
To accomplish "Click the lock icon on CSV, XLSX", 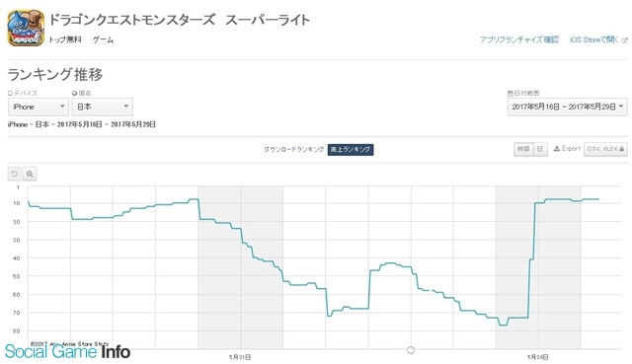I will 621,149.
